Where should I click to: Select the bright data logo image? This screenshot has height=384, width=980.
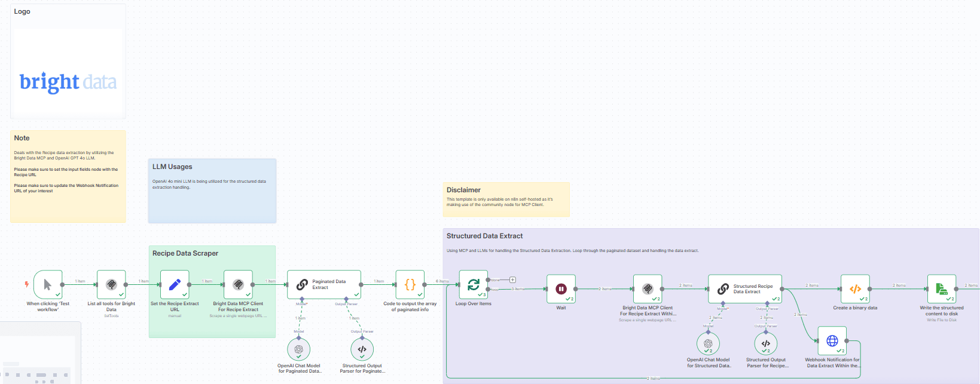(x=68, y=82)
